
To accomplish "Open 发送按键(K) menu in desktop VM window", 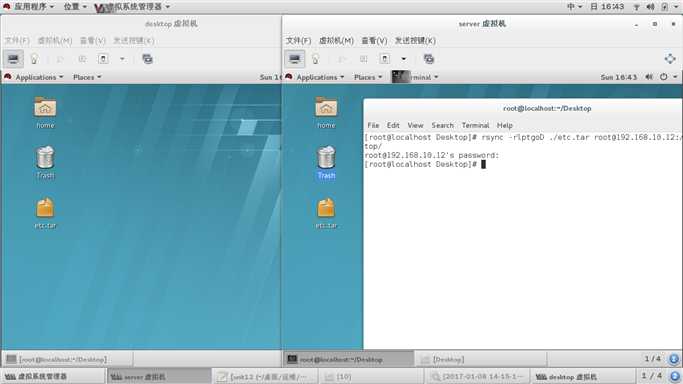I will click(x=134, y=40).
